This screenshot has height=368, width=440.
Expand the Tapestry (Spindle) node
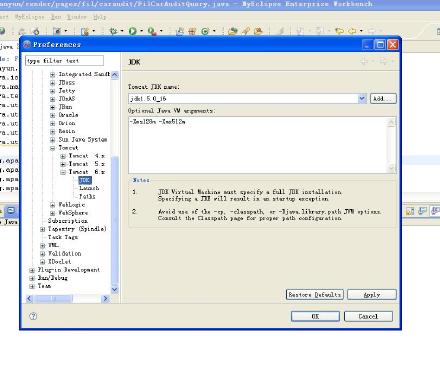click(x=42, y=229)
